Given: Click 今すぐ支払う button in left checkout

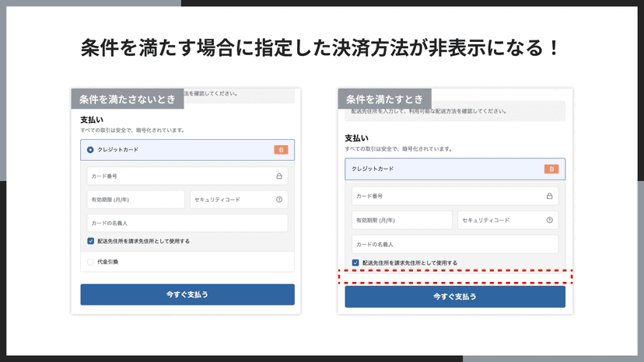Looking at the screenshot, I should (187, 294).
